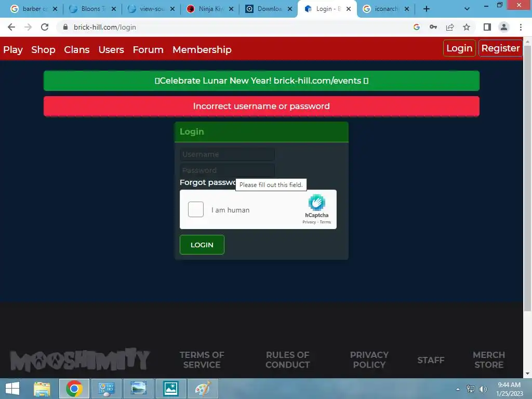The height and width of the screenshot is (399, 532).
Task: Click the Lunar New Year events banner
Action: (261, 81)
